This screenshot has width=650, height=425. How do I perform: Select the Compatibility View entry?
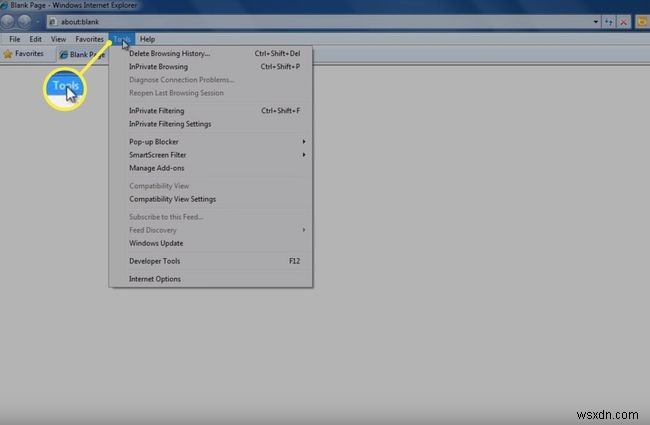(211, 186)
